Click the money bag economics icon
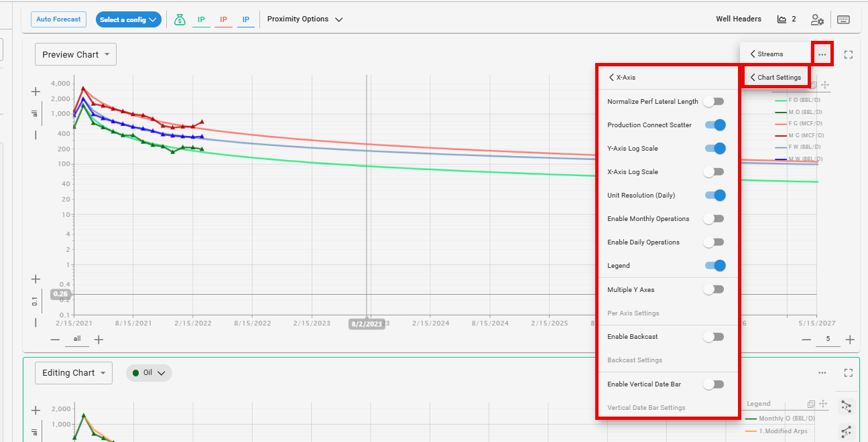 tap(179, 19)
